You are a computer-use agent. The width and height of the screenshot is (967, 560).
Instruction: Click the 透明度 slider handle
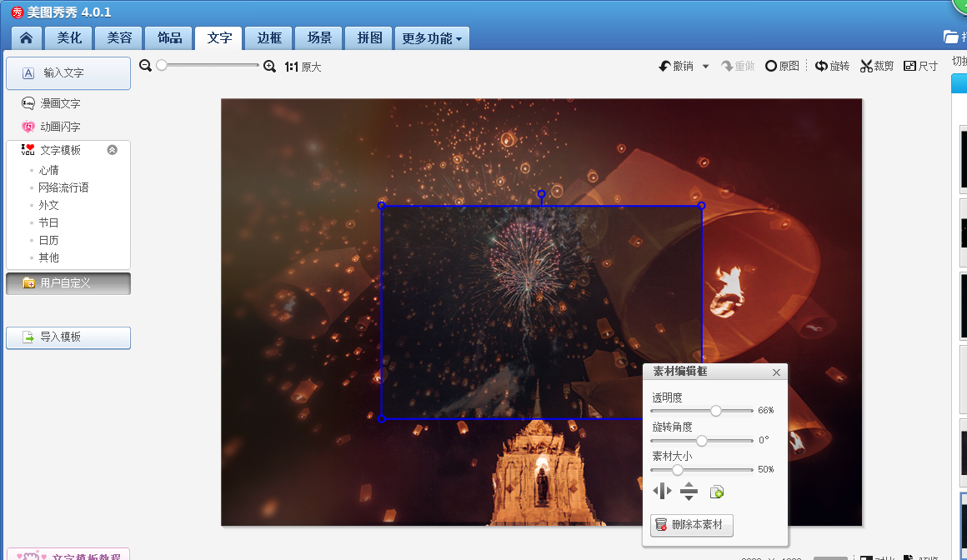716,410
